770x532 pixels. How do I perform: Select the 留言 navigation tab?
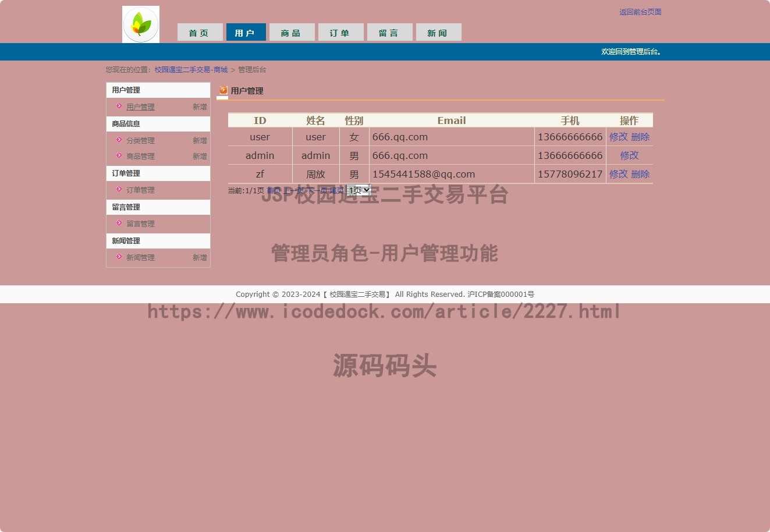(x=389, y=32)
